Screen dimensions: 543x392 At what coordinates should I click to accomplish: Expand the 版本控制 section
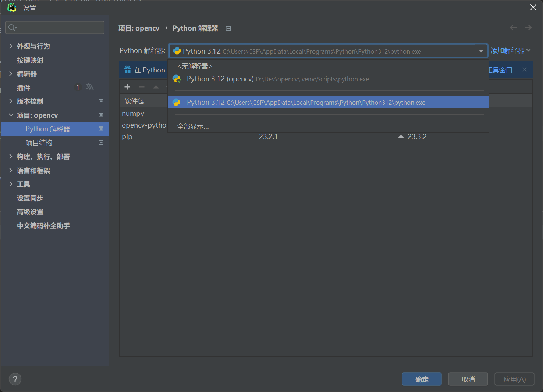(11, 101)
